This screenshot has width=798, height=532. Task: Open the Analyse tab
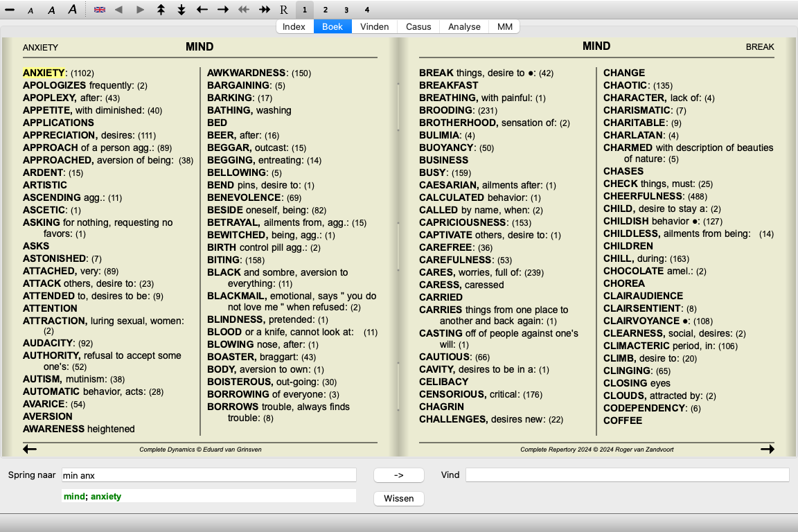pyautogui.click(x=464, y=26)
